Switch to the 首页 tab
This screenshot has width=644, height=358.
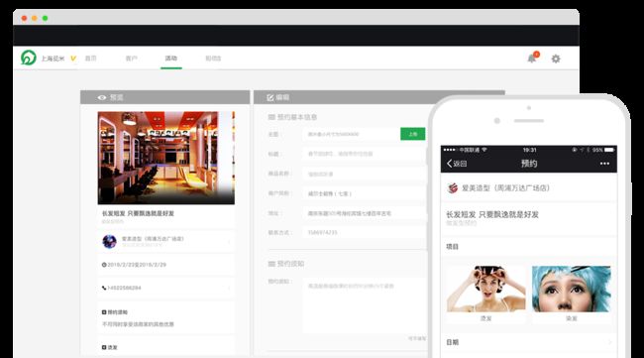(91, 59)
